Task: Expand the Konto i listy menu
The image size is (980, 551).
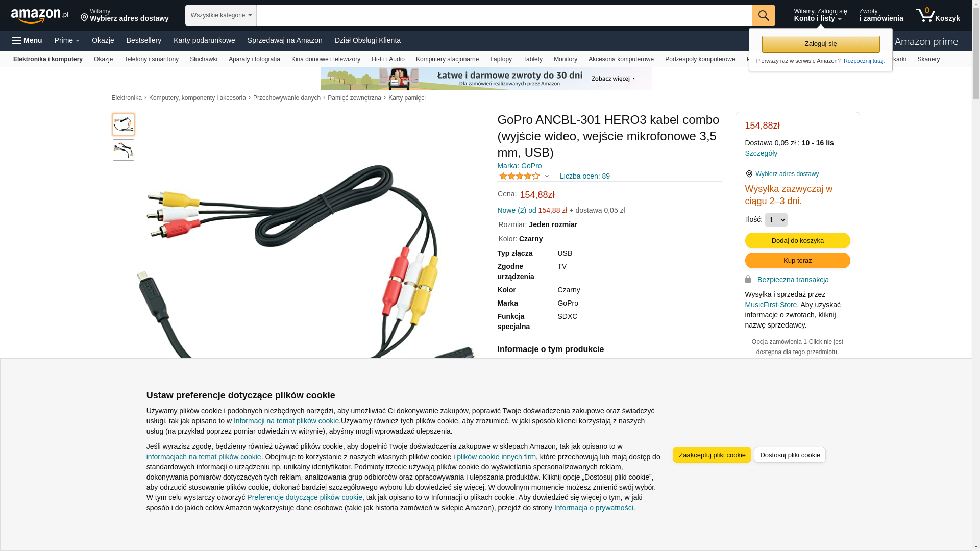Action: coord(820,15)
